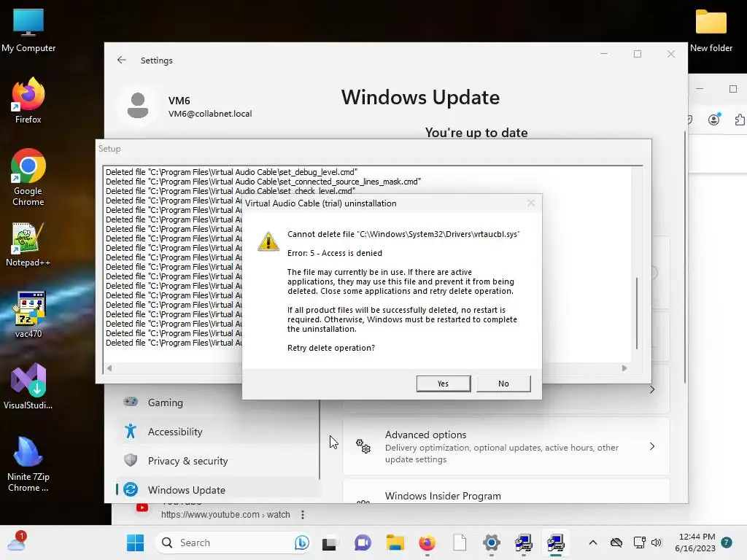Screen dimensions: 747x560
Task: Select Privacy & security in Settings sidebar
Action: (x=218, y=461)
